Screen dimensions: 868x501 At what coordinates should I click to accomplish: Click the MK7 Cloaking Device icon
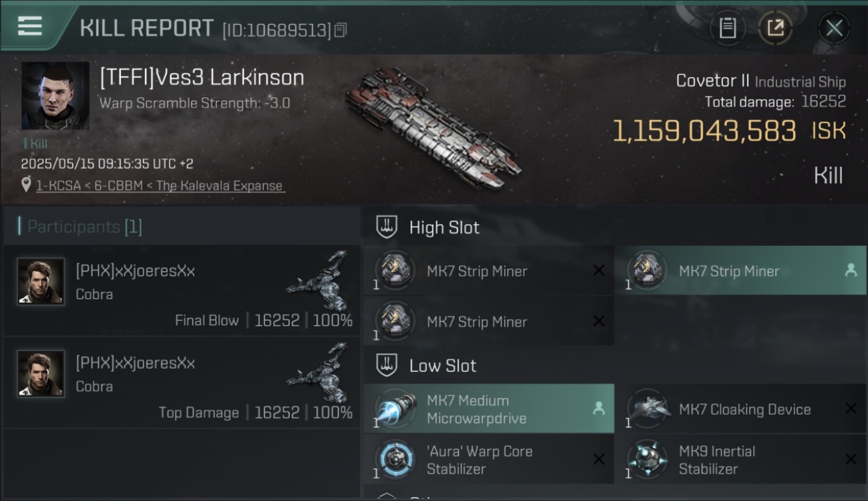click(648, 409)
